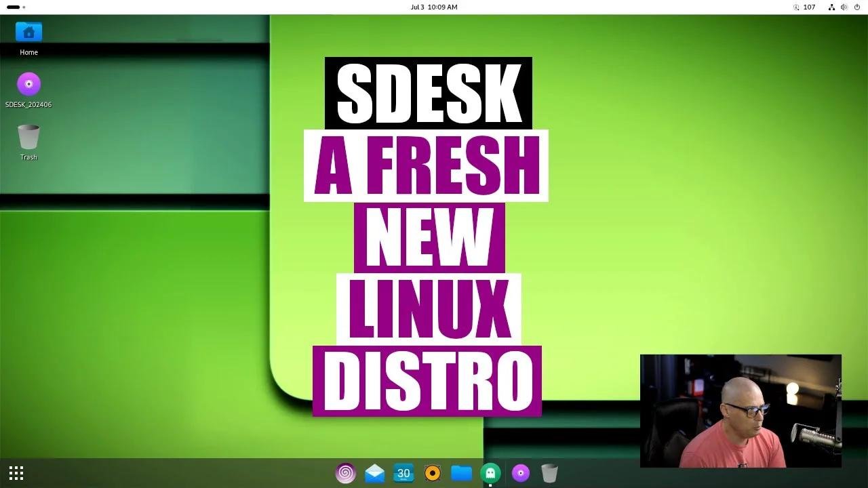Viewport: 868px width, 488px height.
Task: Open the power options menu top right
Action: coord(857,7)
